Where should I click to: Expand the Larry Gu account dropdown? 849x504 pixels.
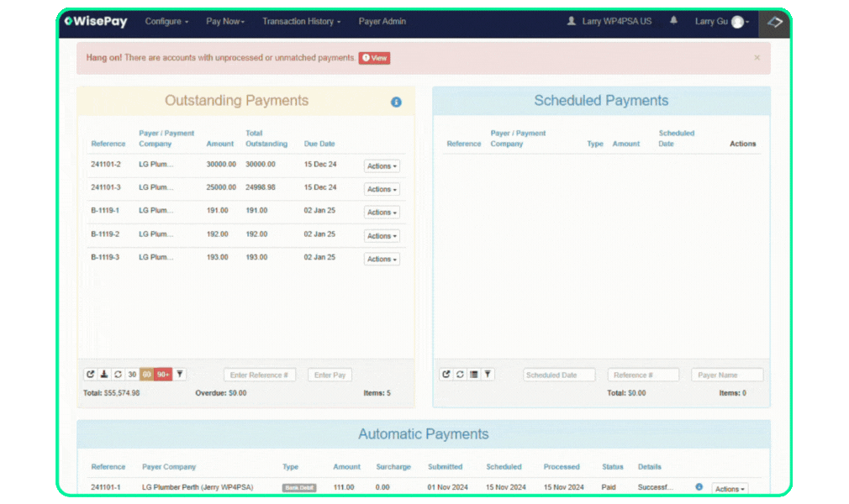click(x=721, y=21)
